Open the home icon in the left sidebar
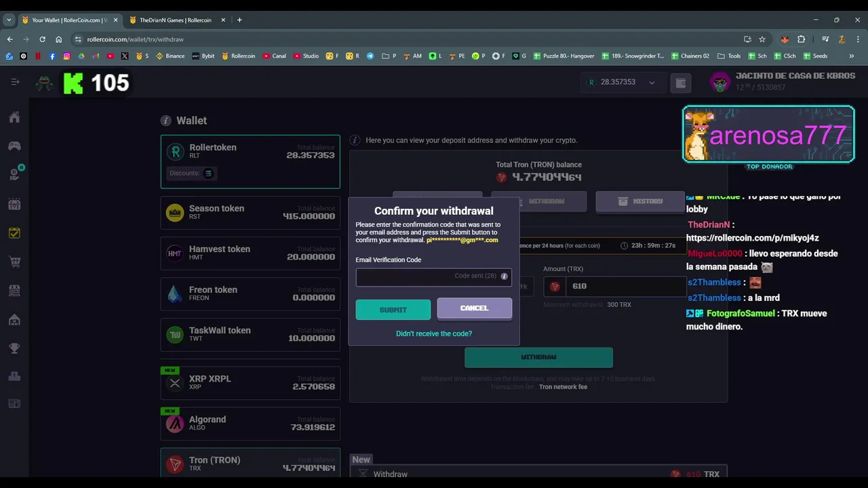Screen dimensions: 868x488 click(x=14, y=117)
